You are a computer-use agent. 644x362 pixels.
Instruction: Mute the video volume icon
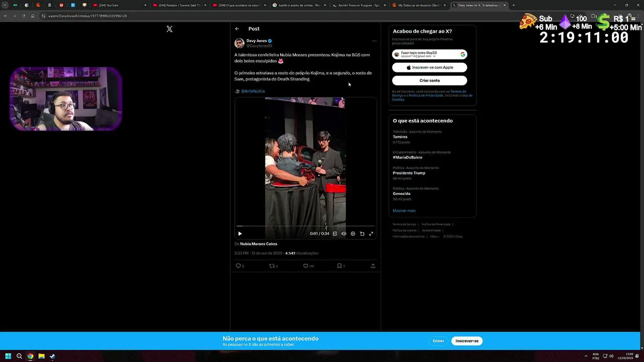coord(344,233)
